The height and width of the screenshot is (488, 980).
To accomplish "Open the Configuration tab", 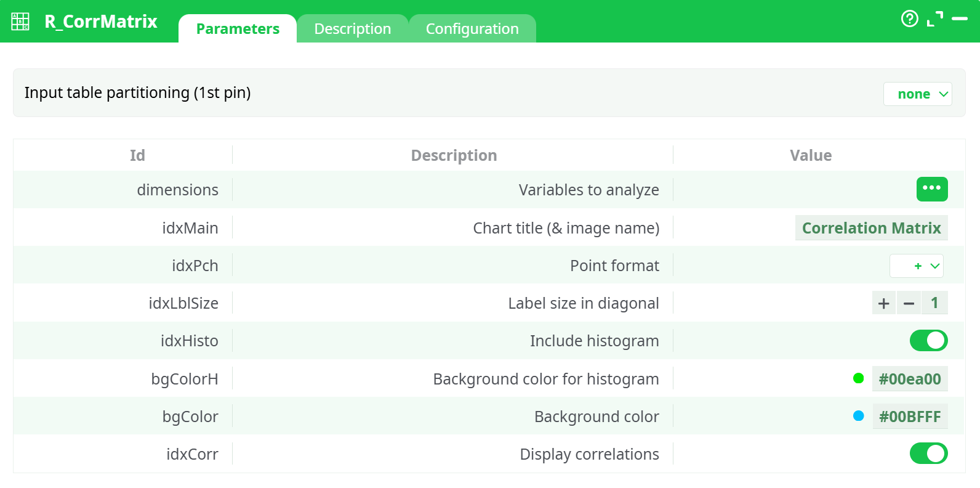I will (x=472, y=29).
